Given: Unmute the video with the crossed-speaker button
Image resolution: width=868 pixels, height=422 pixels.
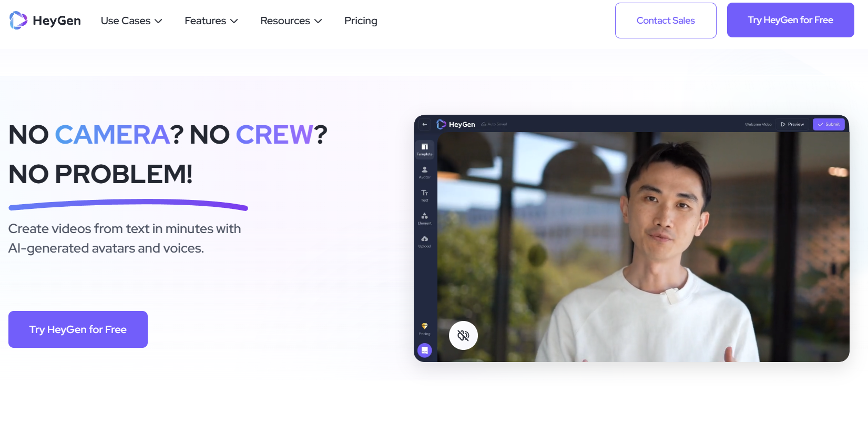Looking at the screenshot, I should (x=463, y=335).
